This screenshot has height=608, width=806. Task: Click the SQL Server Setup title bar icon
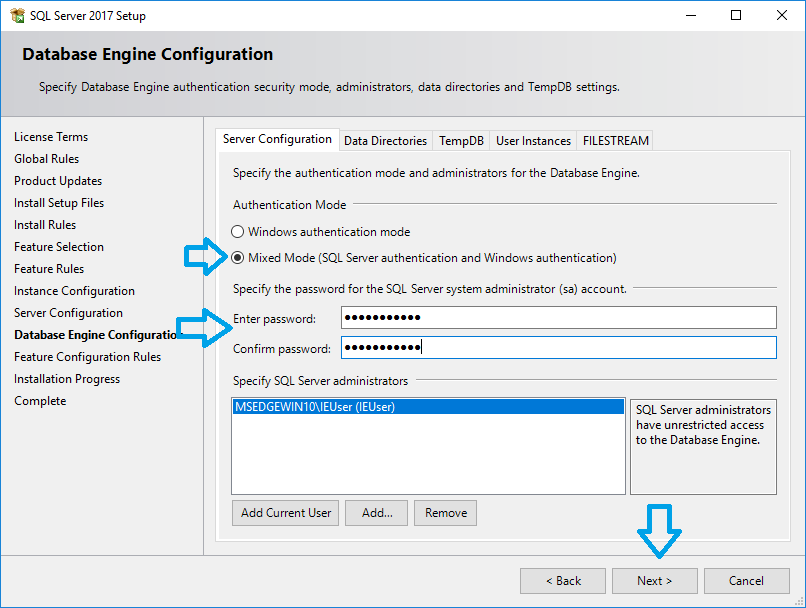[x=16, y=16]
